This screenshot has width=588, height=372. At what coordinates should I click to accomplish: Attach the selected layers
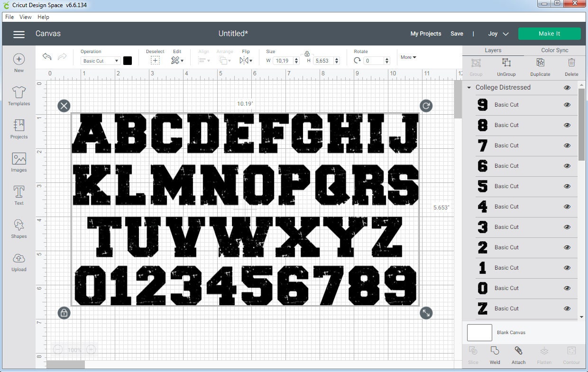518,354
